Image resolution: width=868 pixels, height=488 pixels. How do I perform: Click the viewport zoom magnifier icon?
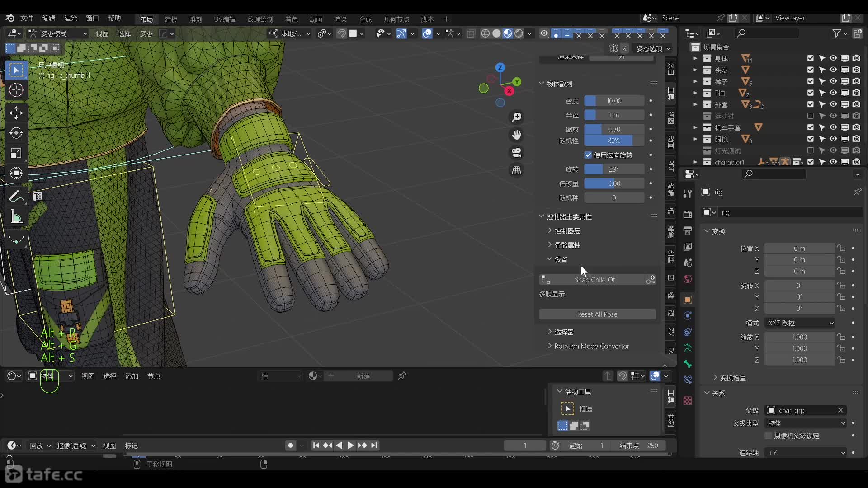516,117
